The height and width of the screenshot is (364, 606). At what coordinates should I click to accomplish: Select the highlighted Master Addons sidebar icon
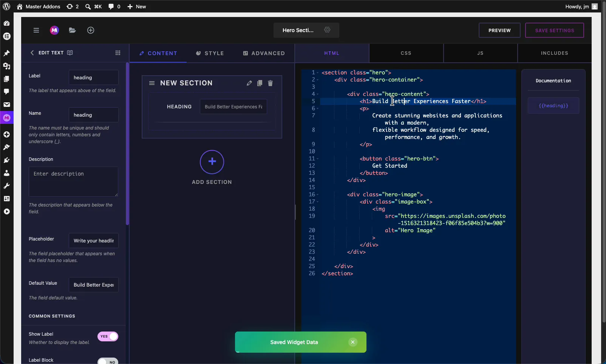click(6, 118)
